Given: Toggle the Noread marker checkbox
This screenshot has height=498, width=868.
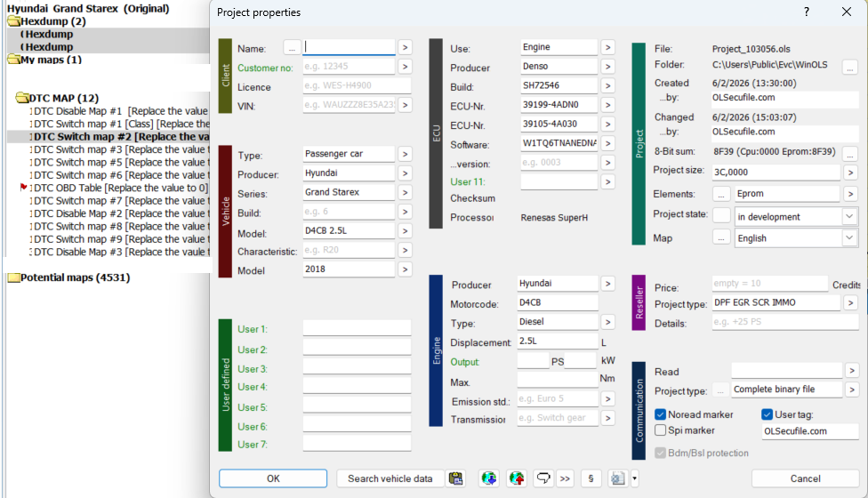Looking at the screenshot, I should point(660,414).
